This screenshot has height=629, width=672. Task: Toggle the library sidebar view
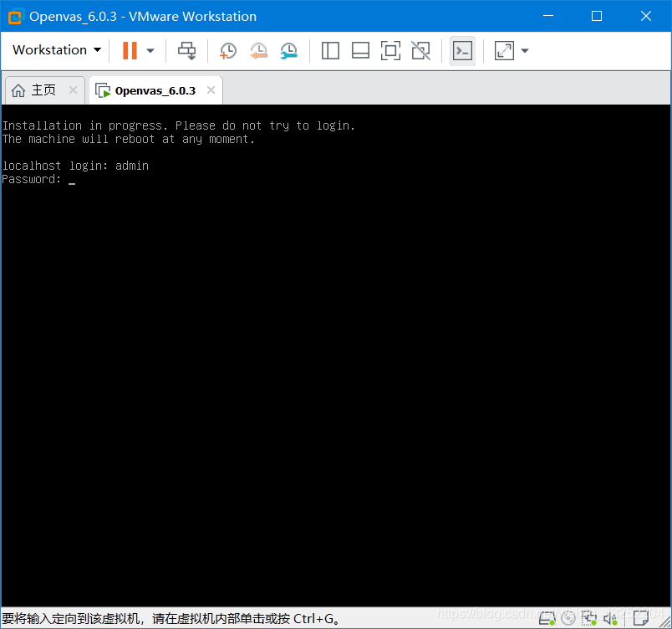click(x=330, y=50)
